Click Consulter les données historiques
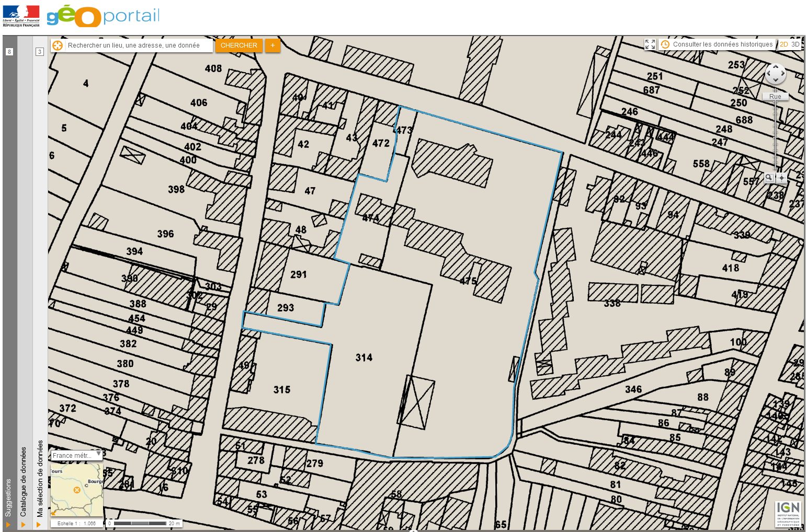Image resolution: width=806 pixels, height=532 pixels. [722, 44]
